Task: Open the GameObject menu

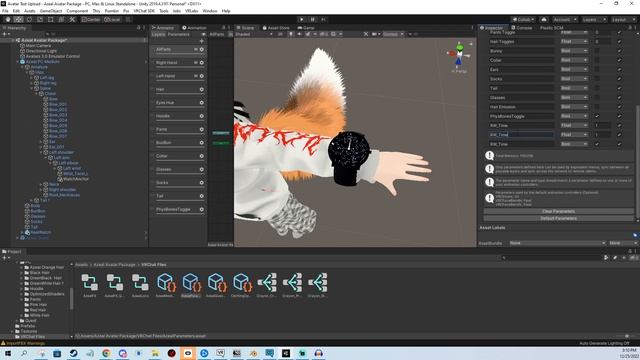Action: click(51, 11)
